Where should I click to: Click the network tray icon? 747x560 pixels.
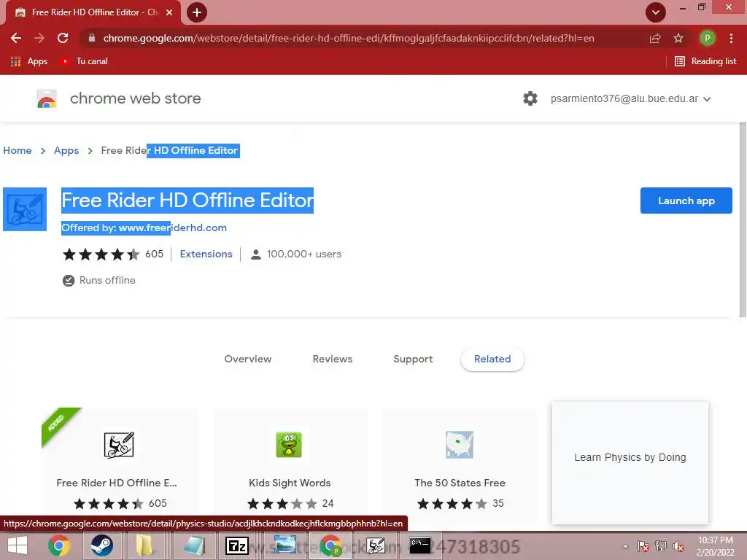tap(661, 546)
